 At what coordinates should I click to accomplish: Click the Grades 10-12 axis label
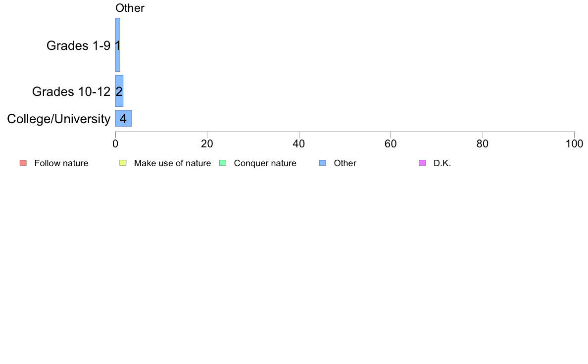click(x=71, y=91)
